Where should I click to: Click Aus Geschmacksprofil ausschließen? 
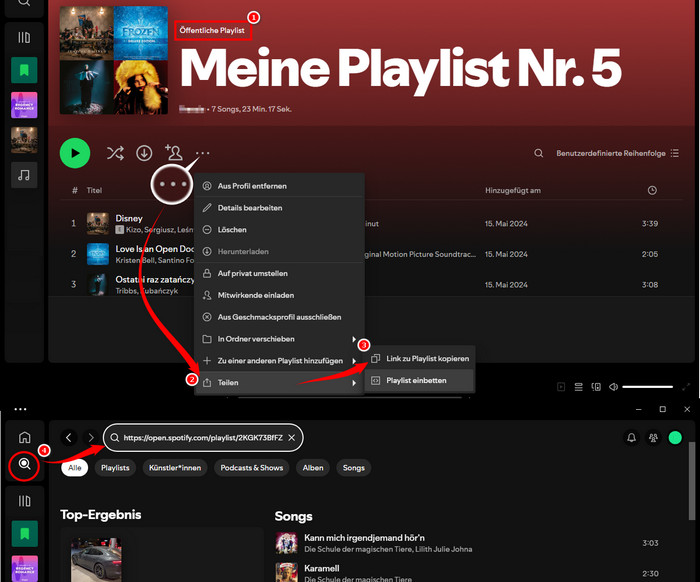(x=279, y=317)
